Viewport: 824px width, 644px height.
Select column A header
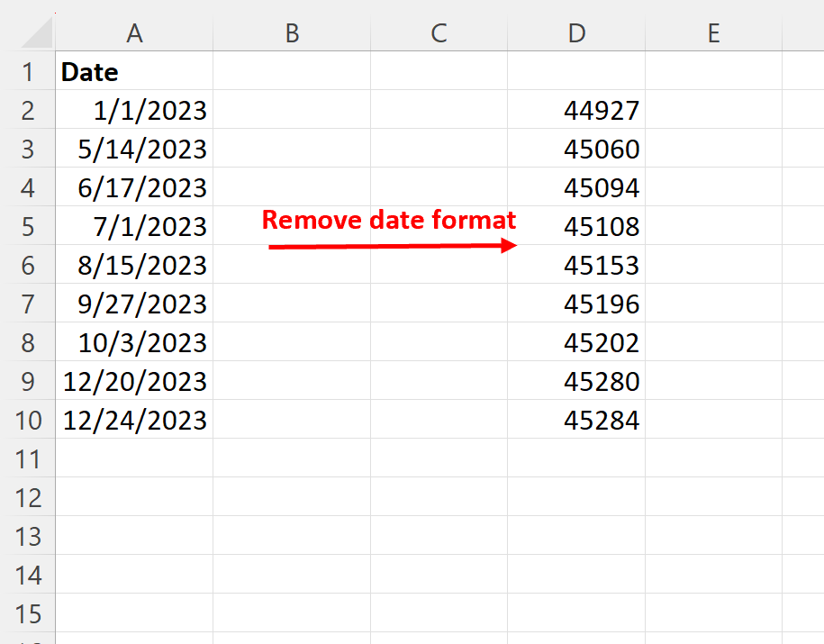(x=134, y=32)
